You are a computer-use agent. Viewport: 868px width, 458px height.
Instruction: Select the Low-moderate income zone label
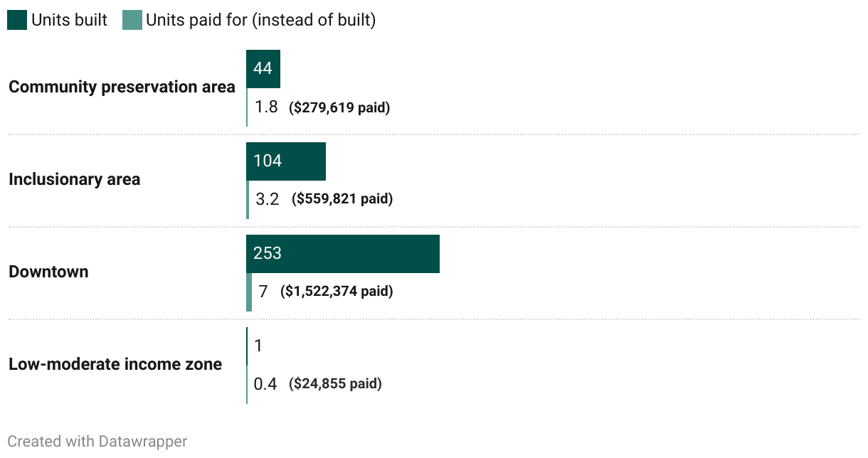(x=115, y=364)
